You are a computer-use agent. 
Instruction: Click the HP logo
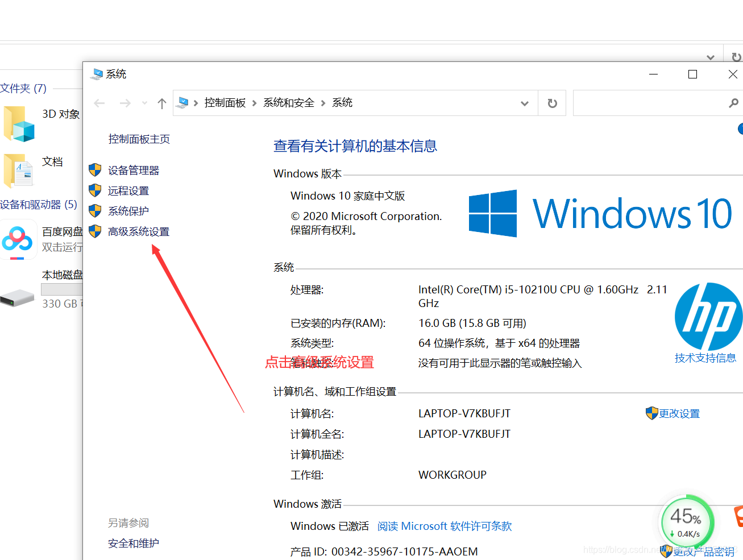tap(708, 316)
